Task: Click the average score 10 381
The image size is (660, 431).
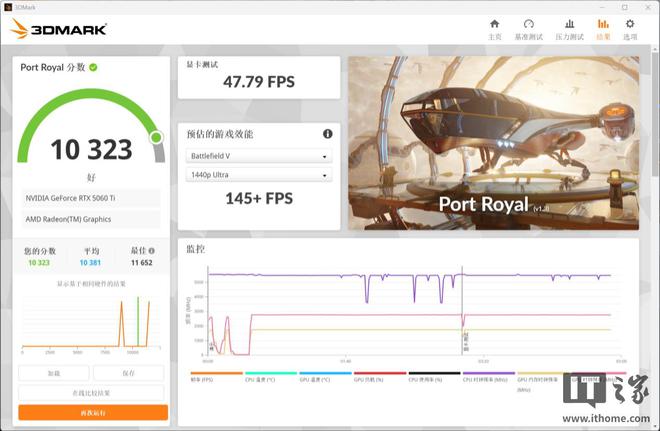Action: tap(90, 263)
